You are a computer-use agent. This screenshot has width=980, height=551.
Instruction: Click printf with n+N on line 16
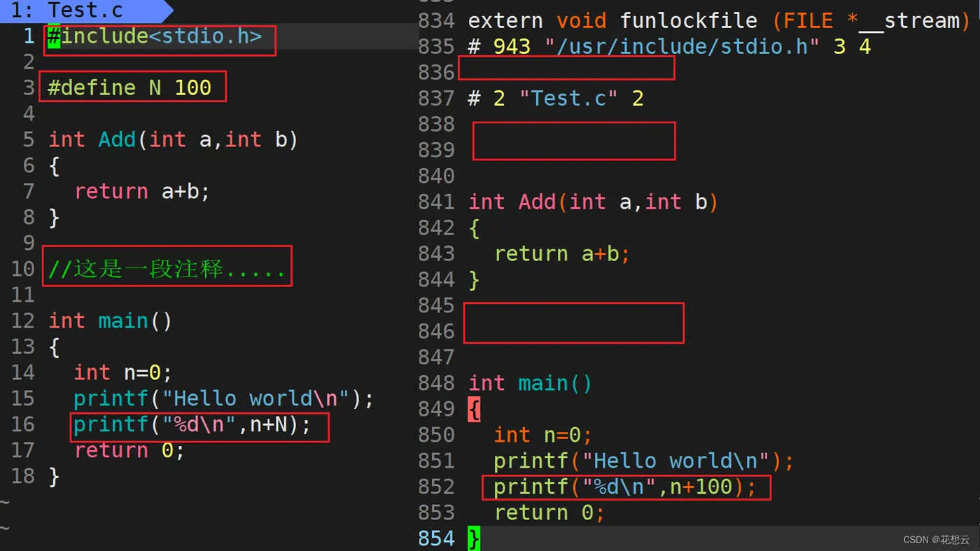tap(192, 424)
